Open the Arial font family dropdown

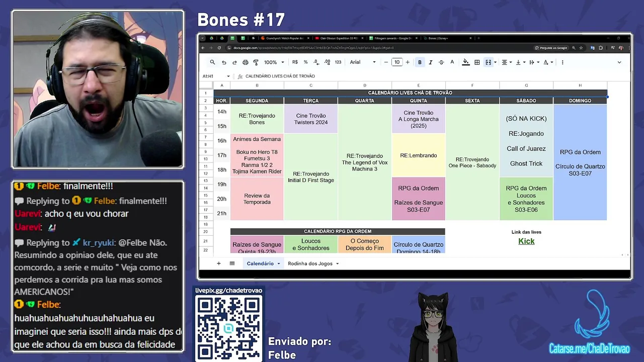[x=363, y=62]
